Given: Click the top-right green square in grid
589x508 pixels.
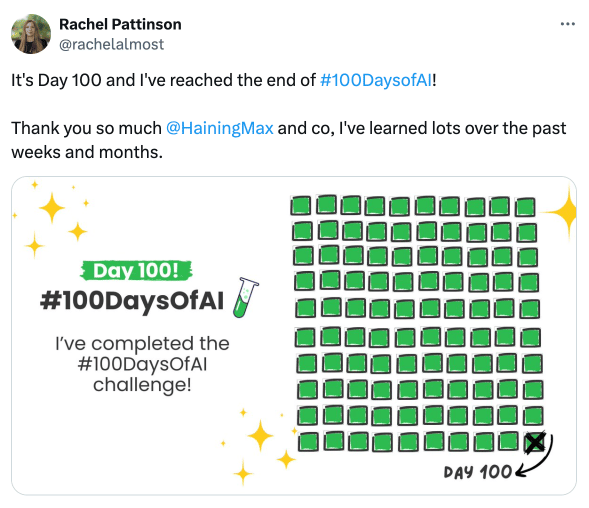Looking at the screenshot, I should (525, 207).
